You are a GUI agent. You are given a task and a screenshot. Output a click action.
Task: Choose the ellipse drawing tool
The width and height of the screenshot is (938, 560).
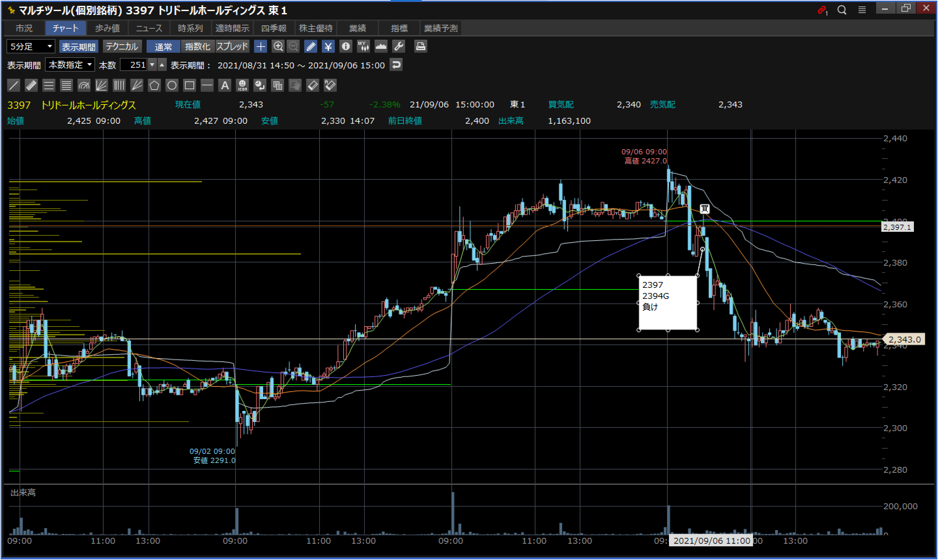pyautogui.click(x=172, y=85)
